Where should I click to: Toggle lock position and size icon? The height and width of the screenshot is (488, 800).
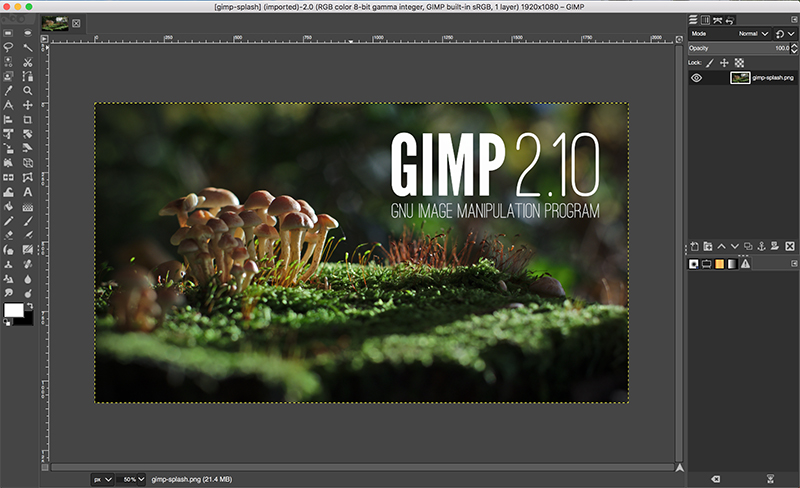click(x=724, y=63)
